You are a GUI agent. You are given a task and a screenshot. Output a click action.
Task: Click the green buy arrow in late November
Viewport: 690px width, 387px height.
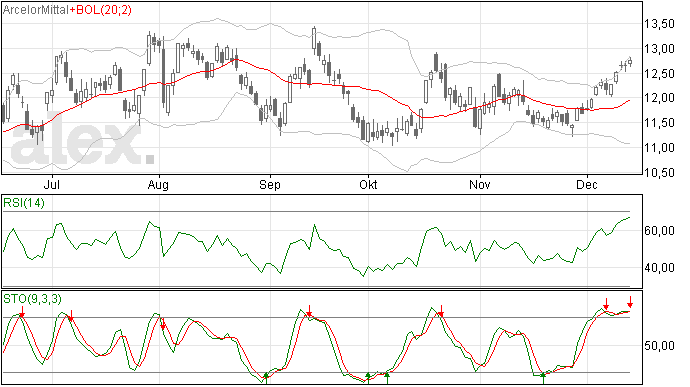tap(543, 378)
